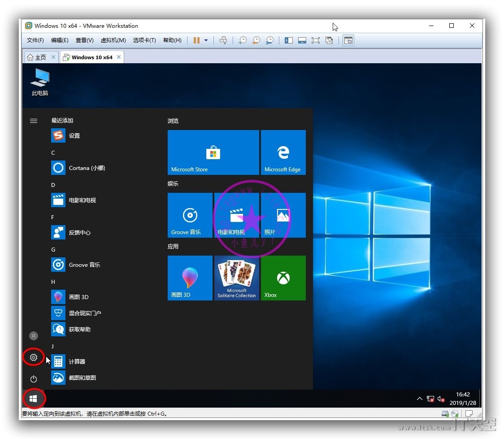The height and width of the screenshot is (439, 504).
Task: Click the VMware status bar message icon
Action: click(x=469, y=413)
